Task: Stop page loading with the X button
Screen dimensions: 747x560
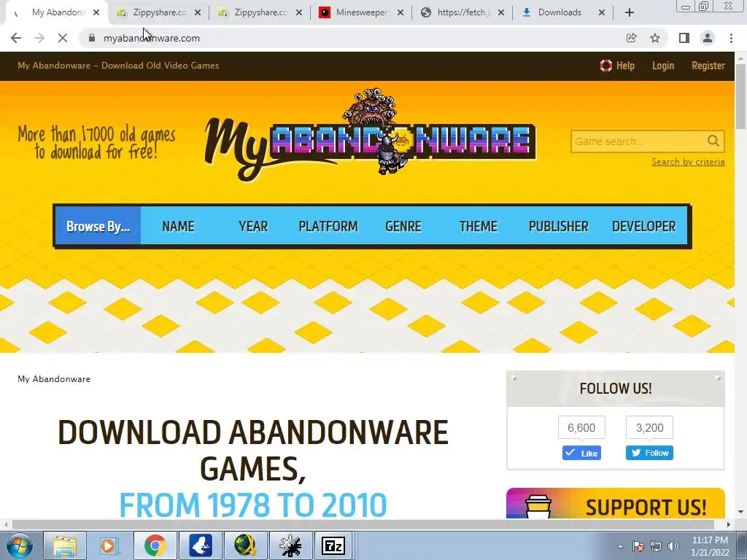Action: click(63, 38)
